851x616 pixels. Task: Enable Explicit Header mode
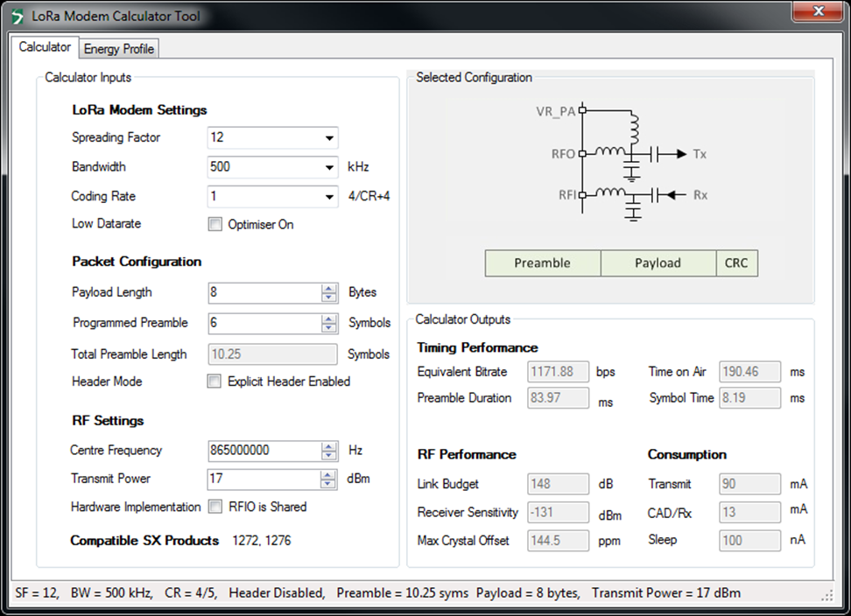[x=215, y=381]
